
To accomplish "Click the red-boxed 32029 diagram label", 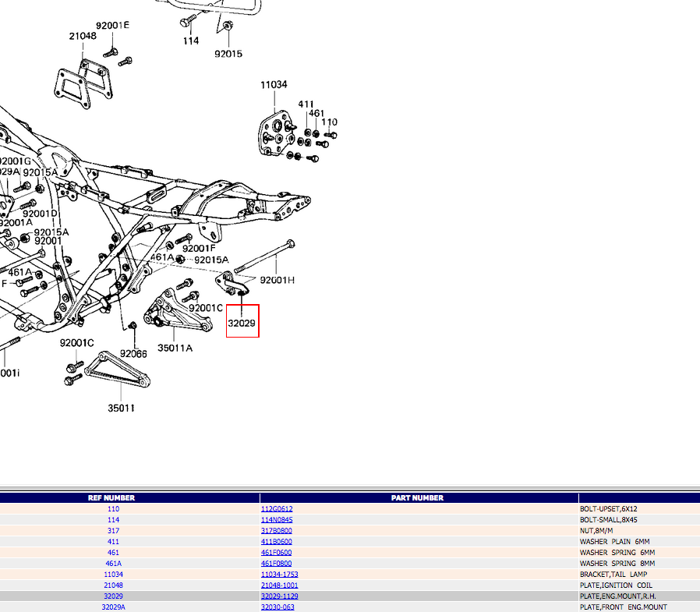I will pos(242,322).
